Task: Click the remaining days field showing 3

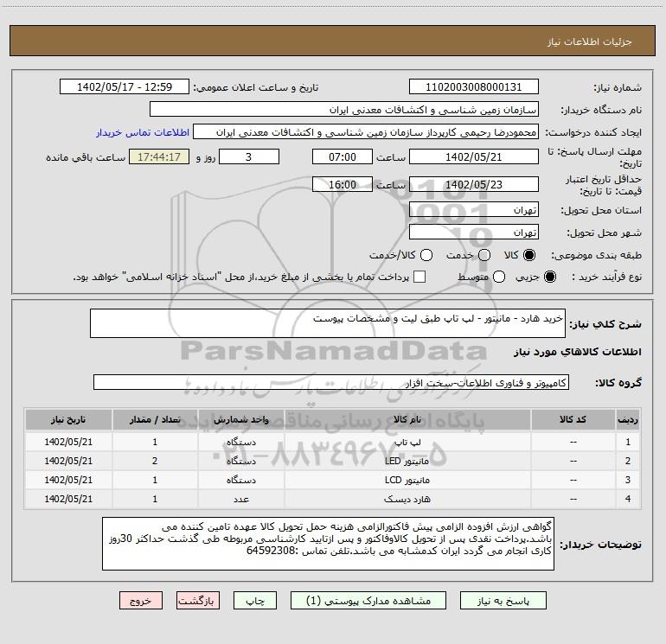Action: click(249, 156)
